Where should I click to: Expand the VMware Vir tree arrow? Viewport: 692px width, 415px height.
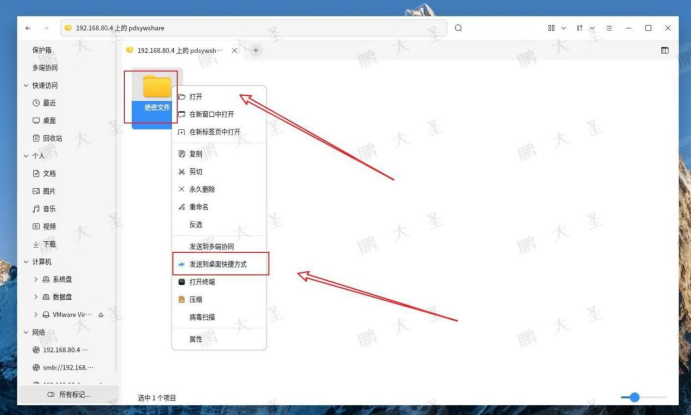pyautogui.click(x=36, y=314)
